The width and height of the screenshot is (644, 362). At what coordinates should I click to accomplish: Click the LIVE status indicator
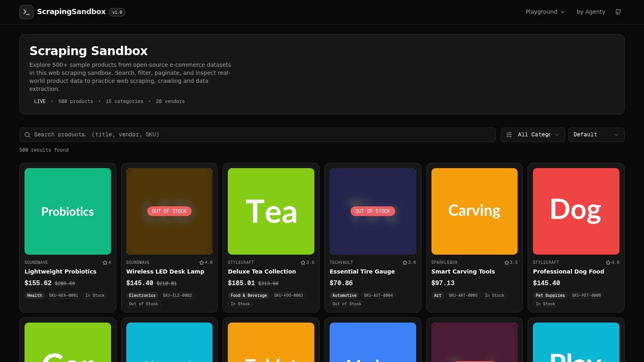coord(40,101)
